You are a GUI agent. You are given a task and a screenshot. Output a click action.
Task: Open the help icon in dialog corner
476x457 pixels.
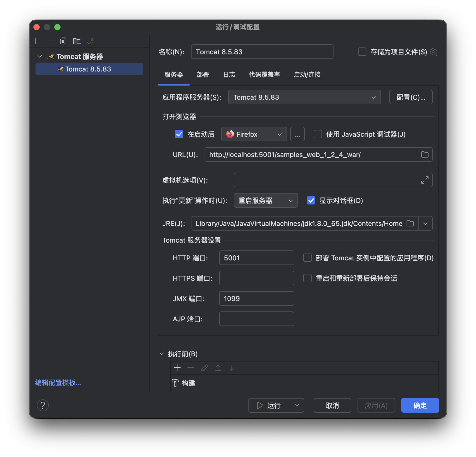click(43, 405)
